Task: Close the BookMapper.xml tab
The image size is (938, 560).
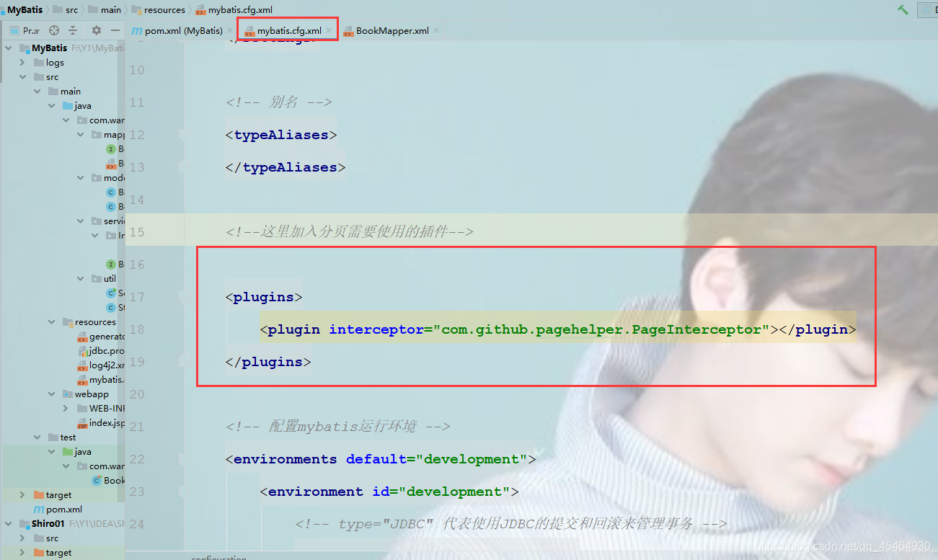Action: [436, 31]
